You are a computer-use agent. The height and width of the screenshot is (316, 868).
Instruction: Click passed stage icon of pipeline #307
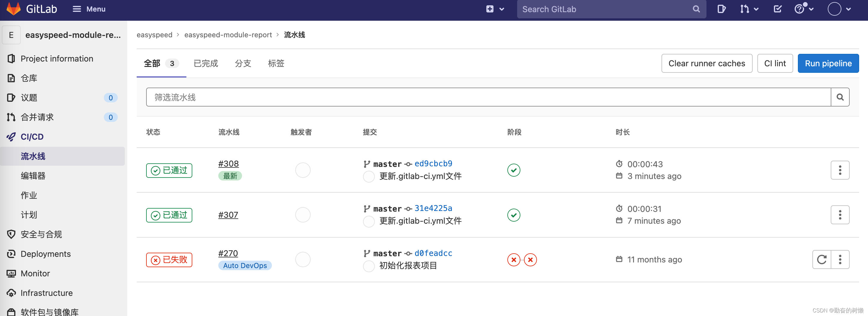pyautogui.click(x=514, y=215)
